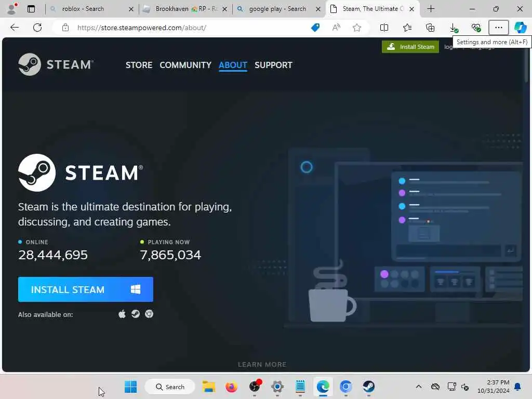The image size is (532, 399).
Task: Close the roblox - Search tab
Action: (131, 9)
